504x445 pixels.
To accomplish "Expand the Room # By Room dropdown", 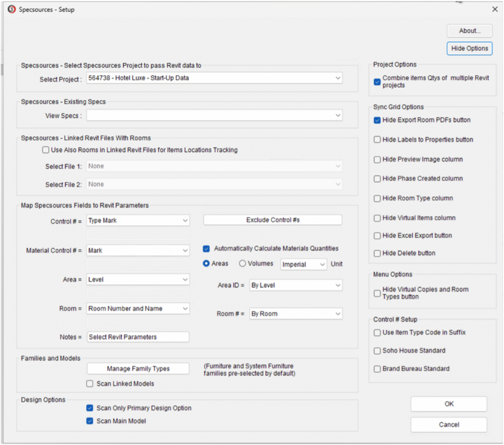I will pos(295,314).
